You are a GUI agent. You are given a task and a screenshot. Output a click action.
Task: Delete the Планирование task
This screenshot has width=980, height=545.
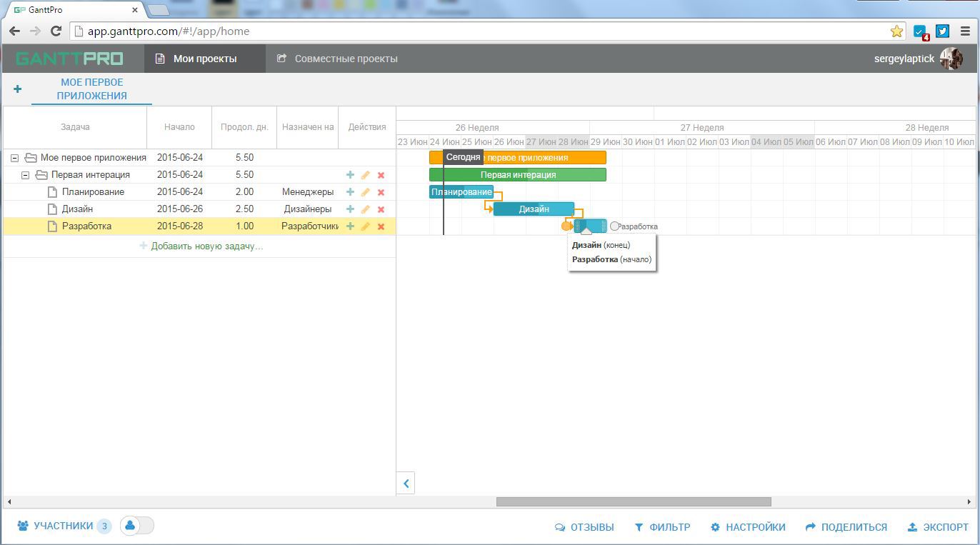click(381, 192)
